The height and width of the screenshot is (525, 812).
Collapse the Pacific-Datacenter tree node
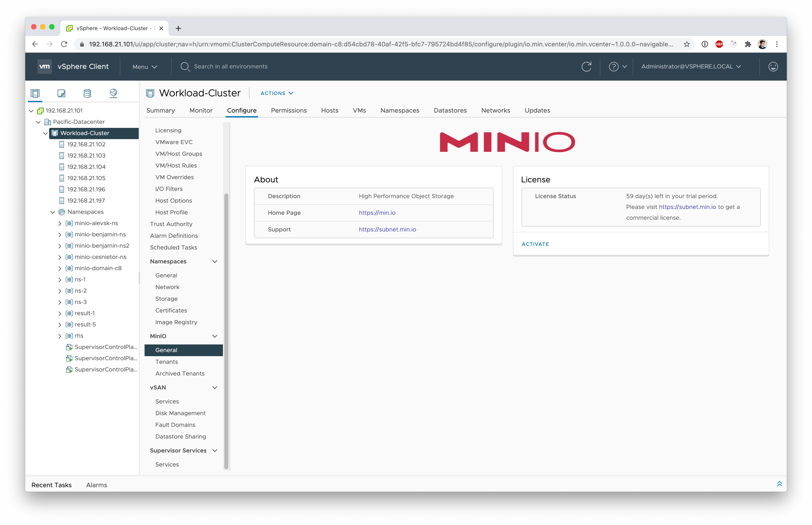(38, 122)
